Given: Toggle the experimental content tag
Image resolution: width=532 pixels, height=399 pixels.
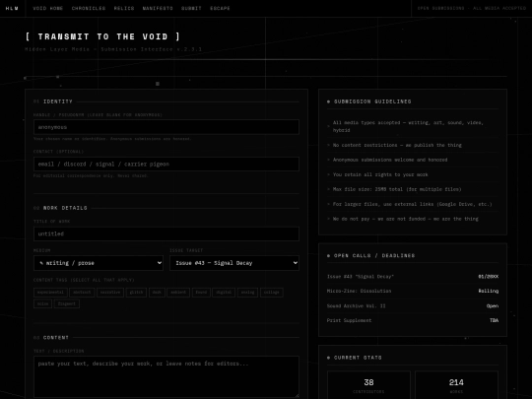Looking at the screenshot, I should [x=50, y=293].
